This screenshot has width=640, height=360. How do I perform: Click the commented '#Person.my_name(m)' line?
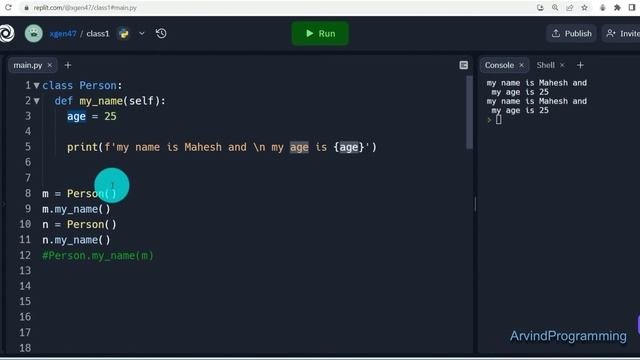[x=98, y=256]
